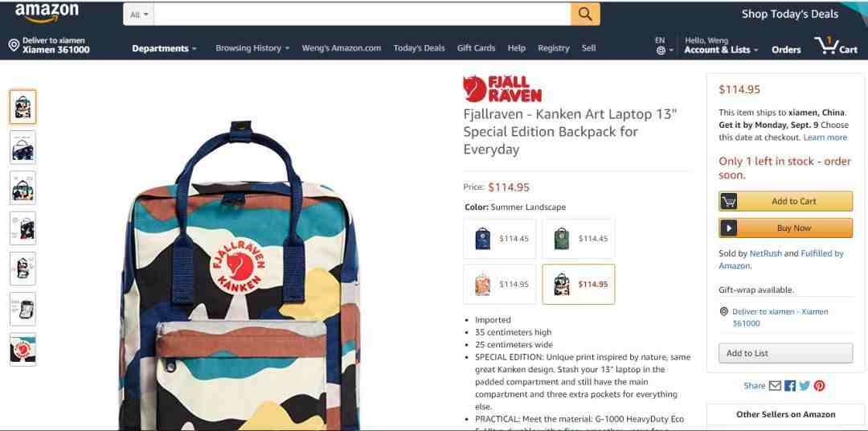Click the orange search magnifier button
This screenshot has height=431, width=868.
point(585,14)
